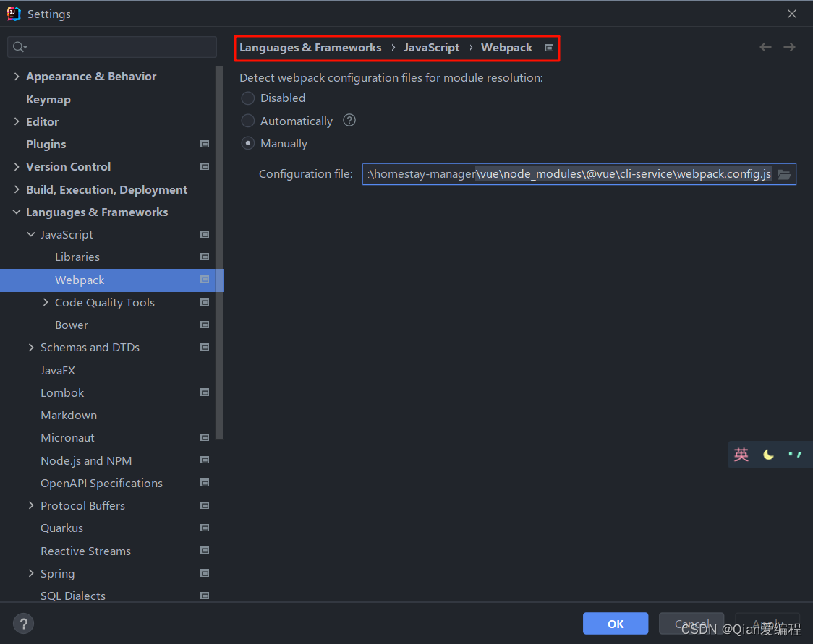813x644 pixels.
Task: Navigate forward with the right arrow
Action: coord(789,47)
